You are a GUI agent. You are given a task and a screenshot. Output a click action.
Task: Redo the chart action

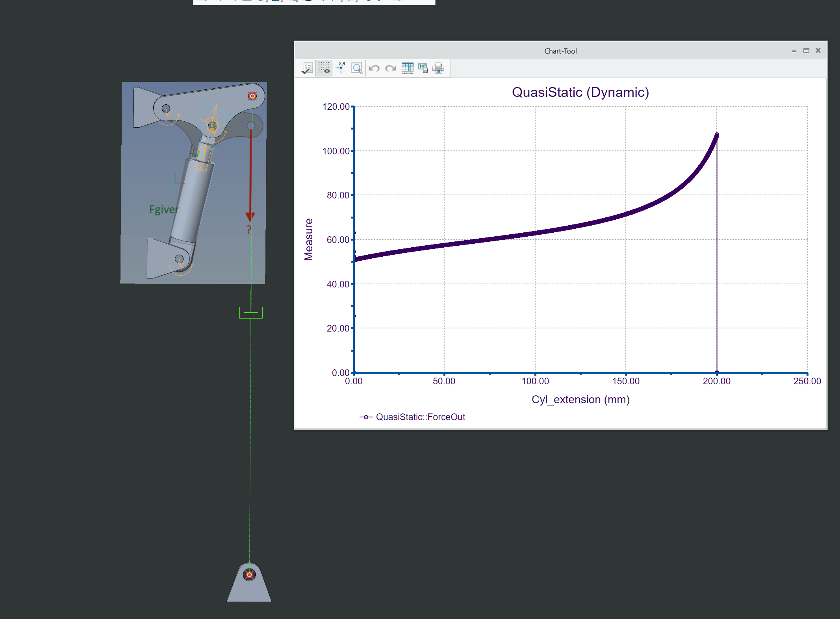pyautogui.click(x=390, y=68)
